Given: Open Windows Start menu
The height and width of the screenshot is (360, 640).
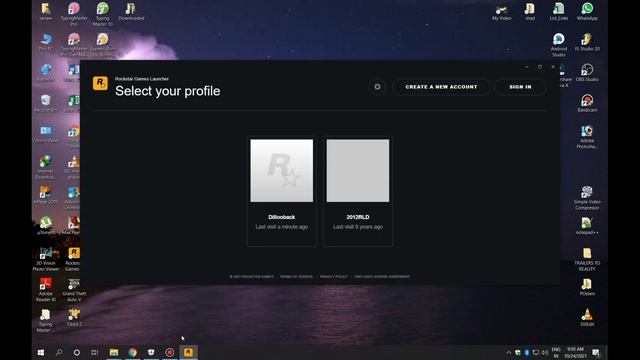Looking at the screenshot, I should coord(40,352).
